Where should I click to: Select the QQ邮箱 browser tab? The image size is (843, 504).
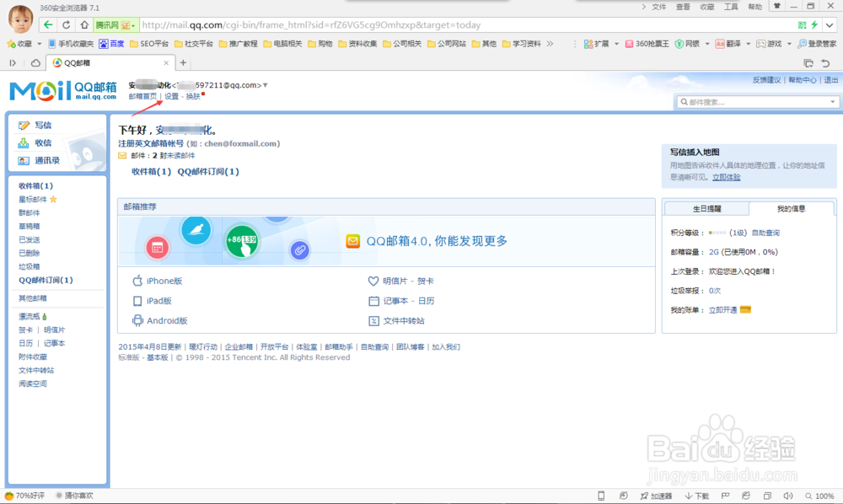pyautogui.click(x=110, y=63)
